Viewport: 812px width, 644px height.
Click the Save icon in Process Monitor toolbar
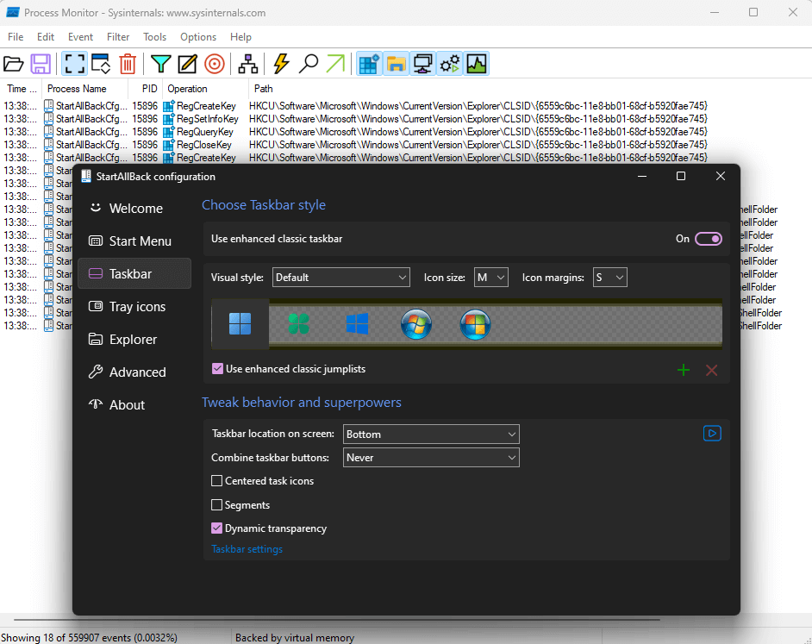(41, 65)
